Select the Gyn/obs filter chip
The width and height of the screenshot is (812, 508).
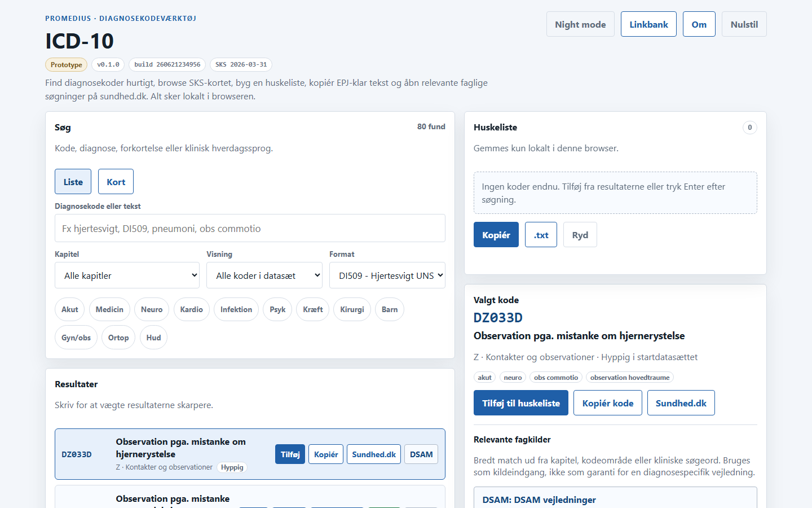point(76,338)
